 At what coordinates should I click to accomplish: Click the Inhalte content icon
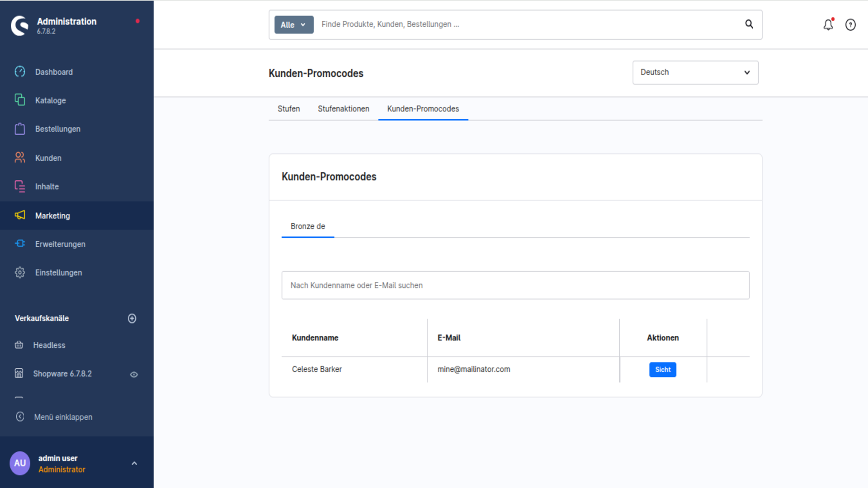tap(20, 186)
